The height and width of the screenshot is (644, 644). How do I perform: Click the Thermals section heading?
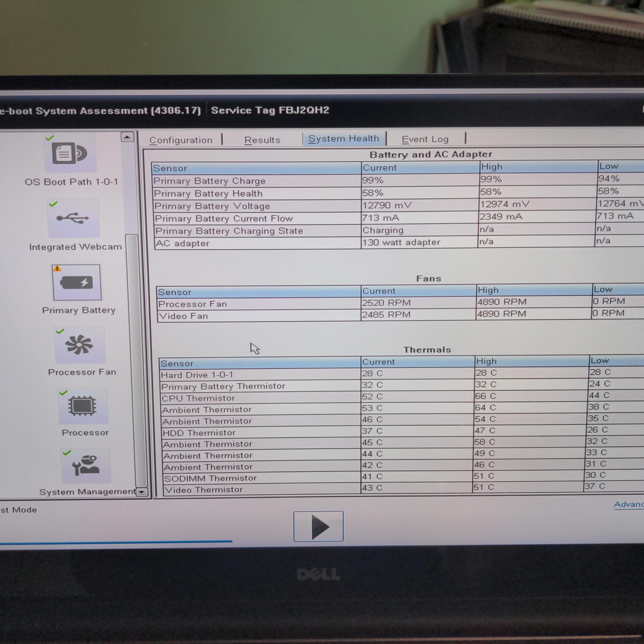427,350
